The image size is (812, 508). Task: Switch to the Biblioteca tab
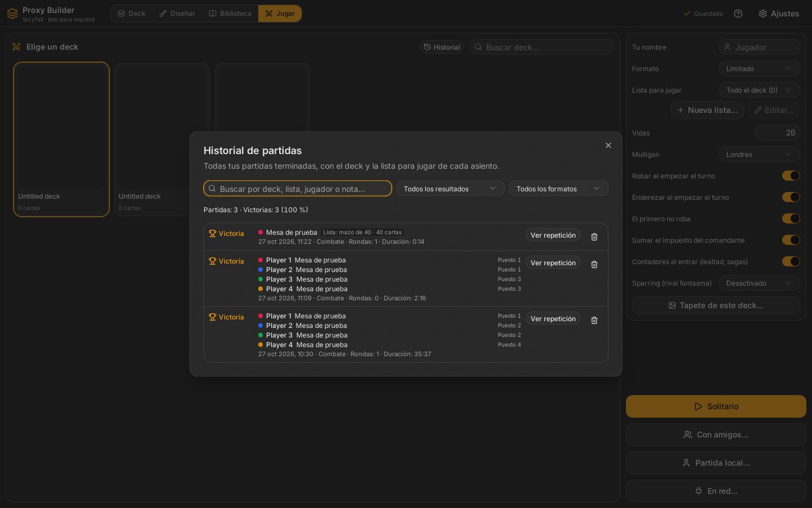pos(230,14)
